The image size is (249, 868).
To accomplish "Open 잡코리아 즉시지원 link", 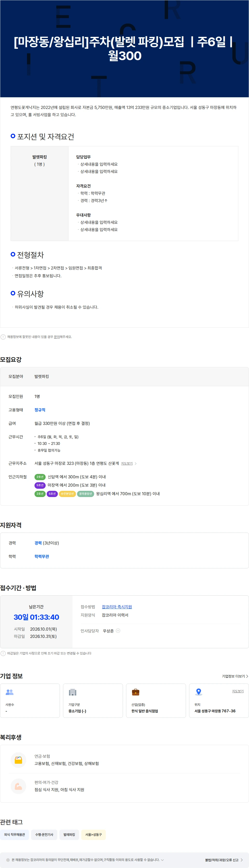I will coord(117,607).
